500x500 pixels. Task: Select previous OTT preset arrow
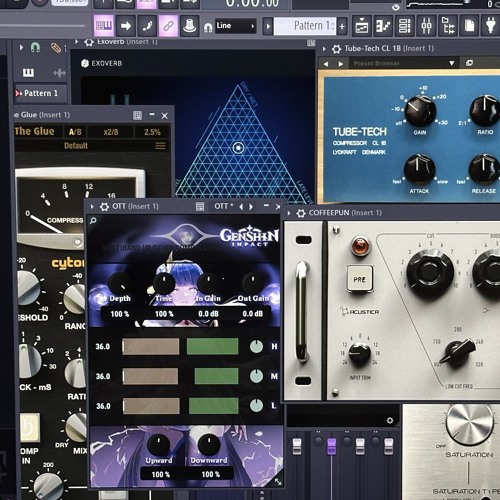coord(241,207)
